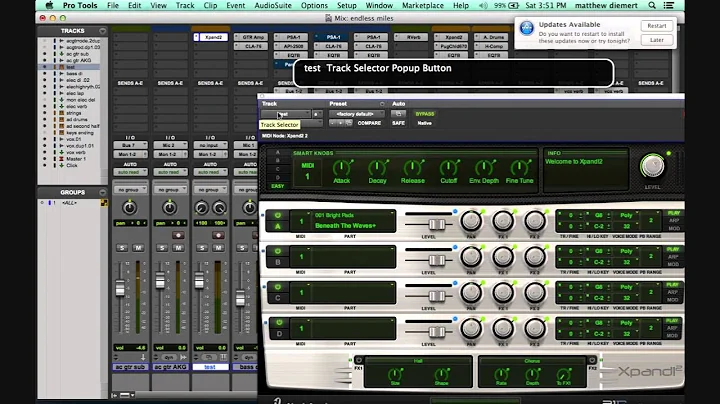Click part A FX 1 knob
This screenshot has width=720, height=404.
coord(503,221)
